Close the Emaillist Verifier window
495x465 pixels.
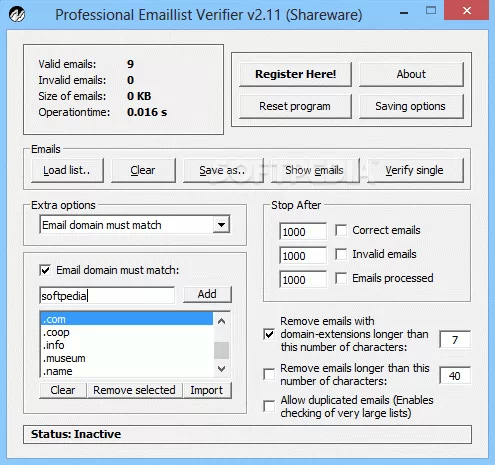(467, 10)
